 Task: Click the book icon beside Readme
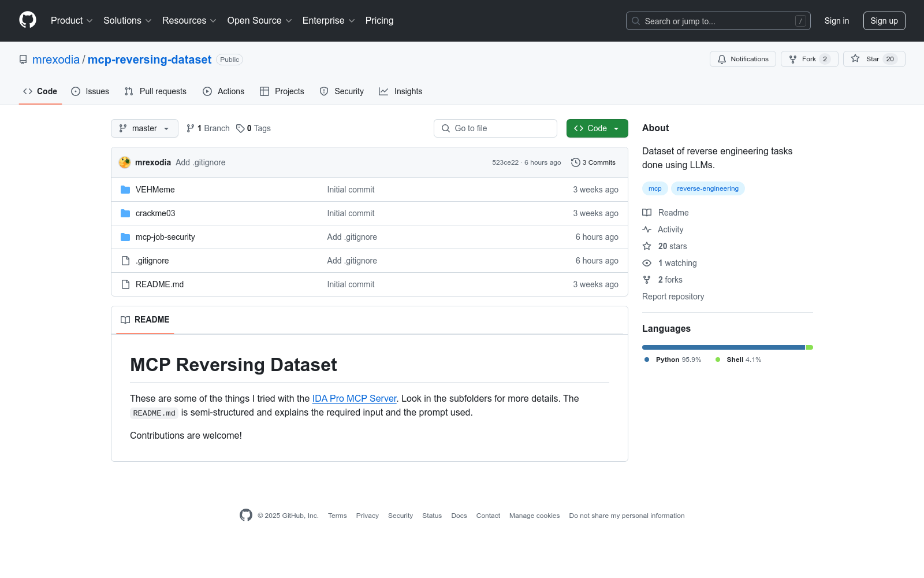[x=647, y=213]
